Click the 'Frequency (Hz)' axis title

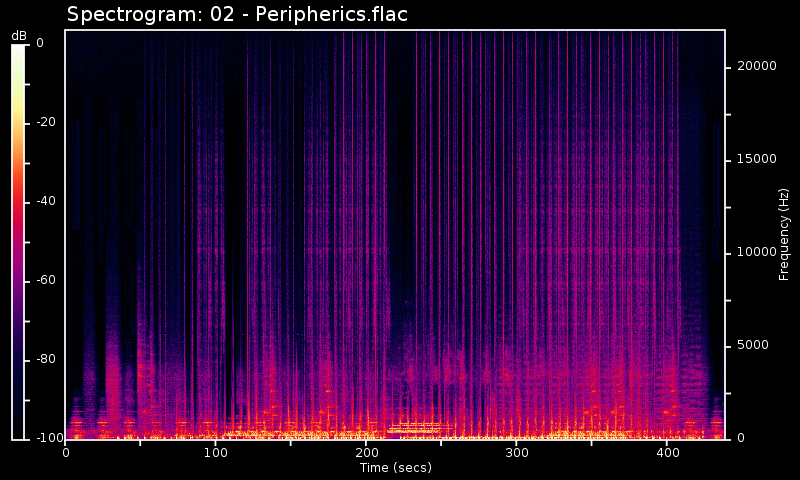pos(785,234)
